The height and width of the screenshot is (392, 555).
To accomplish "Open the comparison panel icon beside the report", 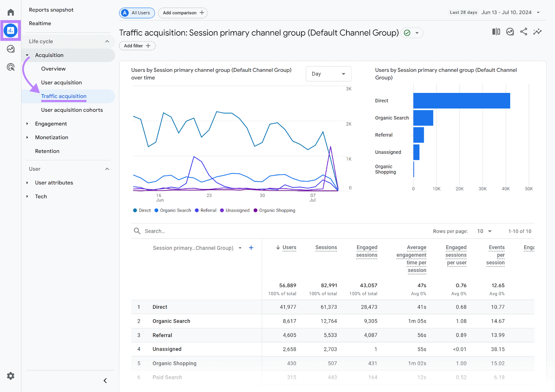I will (496, 32).
